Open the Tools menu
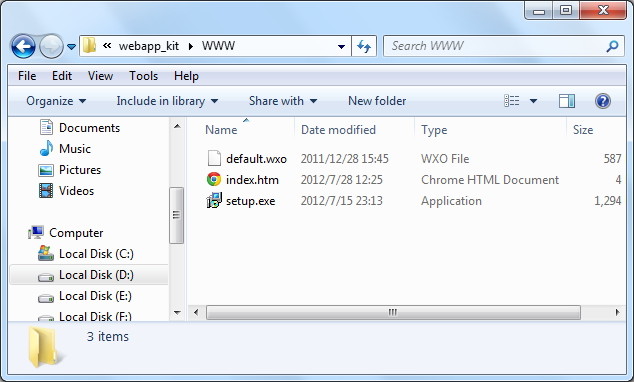The image size is (634, 382). pos(144,76)
